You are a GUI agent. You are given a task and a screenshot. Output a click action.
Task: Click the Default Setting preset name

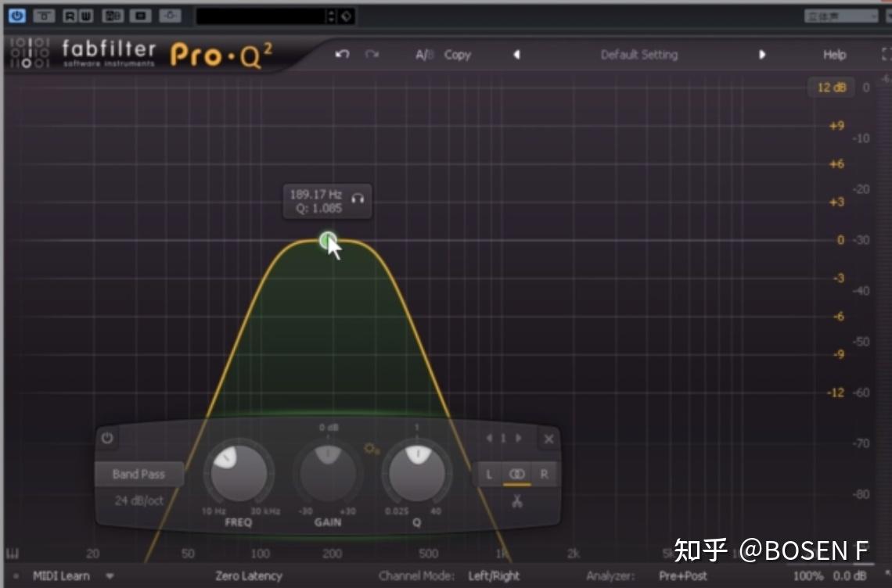click(638, 54)
